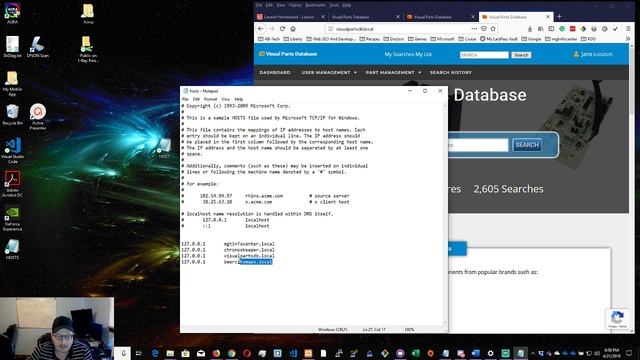Click the small Search button in header
Viewport: 640px width, 360px height.
point(521,55)
